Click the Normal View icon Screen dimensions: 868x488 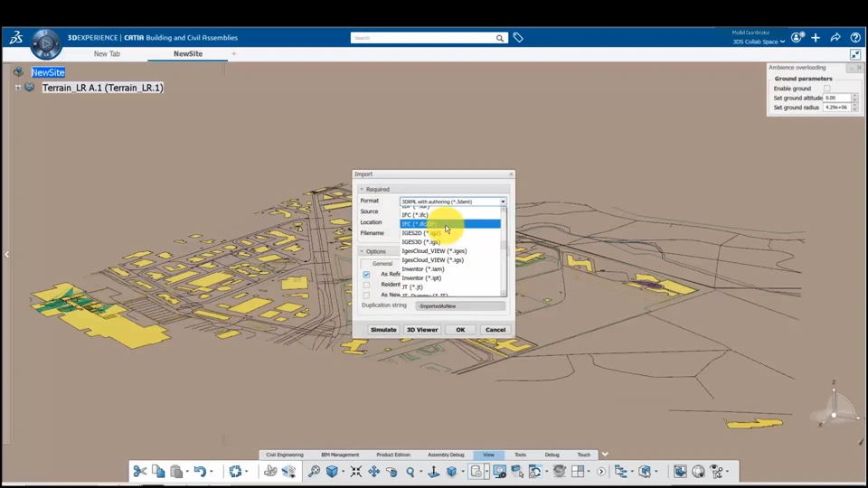tap(433, 472)
